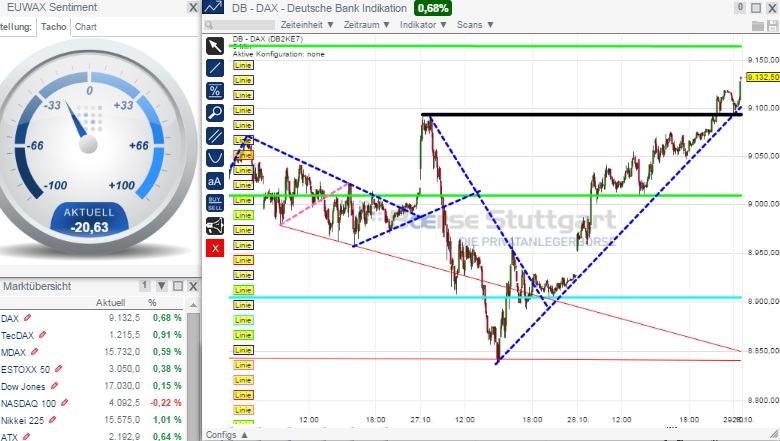Open the Zeitraum dropdown
Image resolution: width=780 pixels, height=441 pixels.
pyautogui.click(x=367, y=25)
